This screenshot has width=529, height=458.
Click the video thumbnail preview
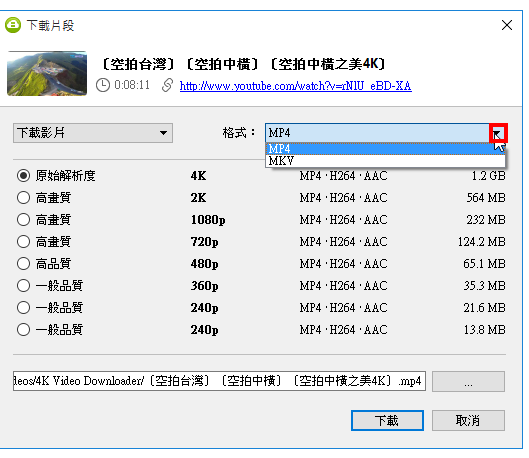pos(47,73)
